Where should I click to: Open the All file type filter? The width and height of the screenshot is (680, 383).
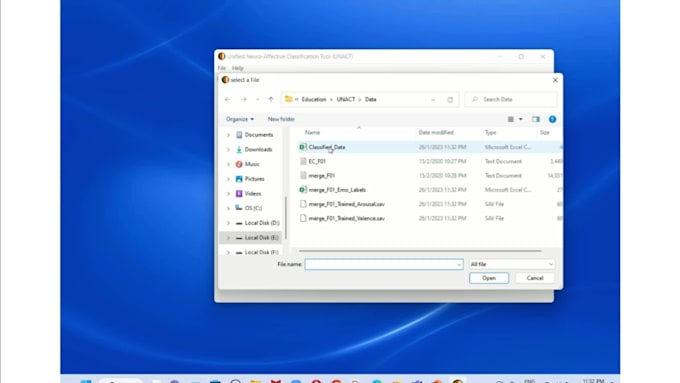pyautogui.click(x=512, y=264)
